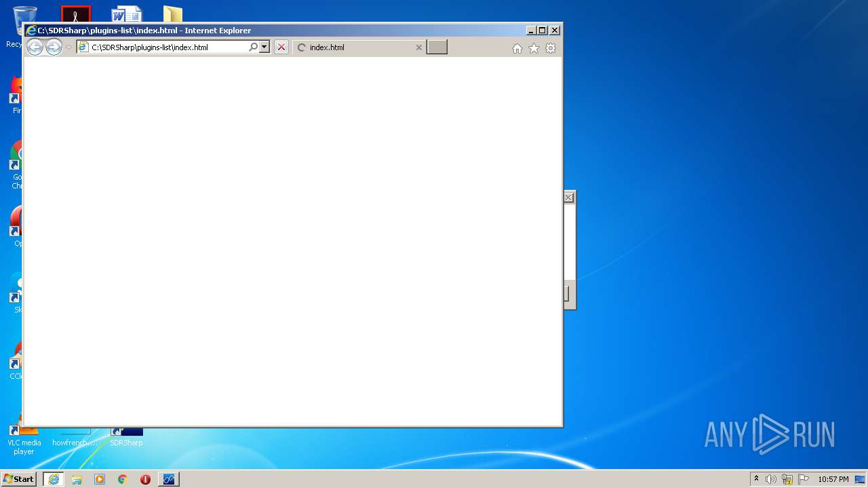Open the Start menu

(x=18, y=479)
